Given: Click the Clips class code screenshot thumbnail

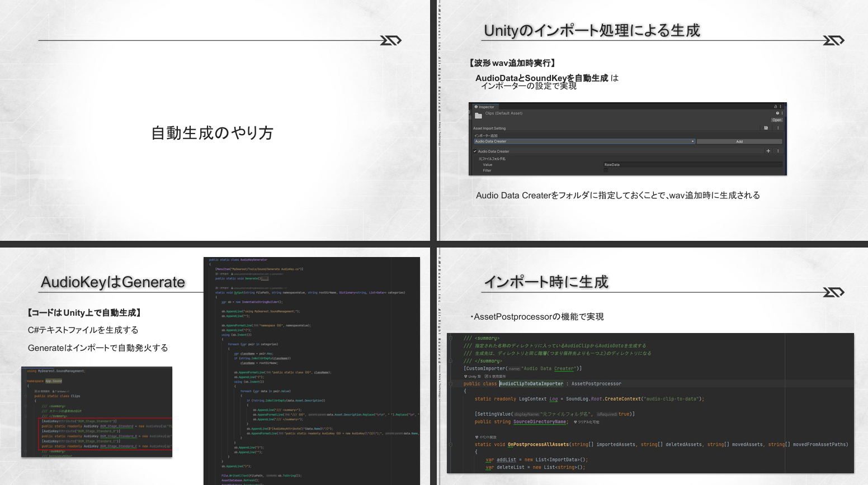Looking at the screenshot, I should tap(97, 412).
